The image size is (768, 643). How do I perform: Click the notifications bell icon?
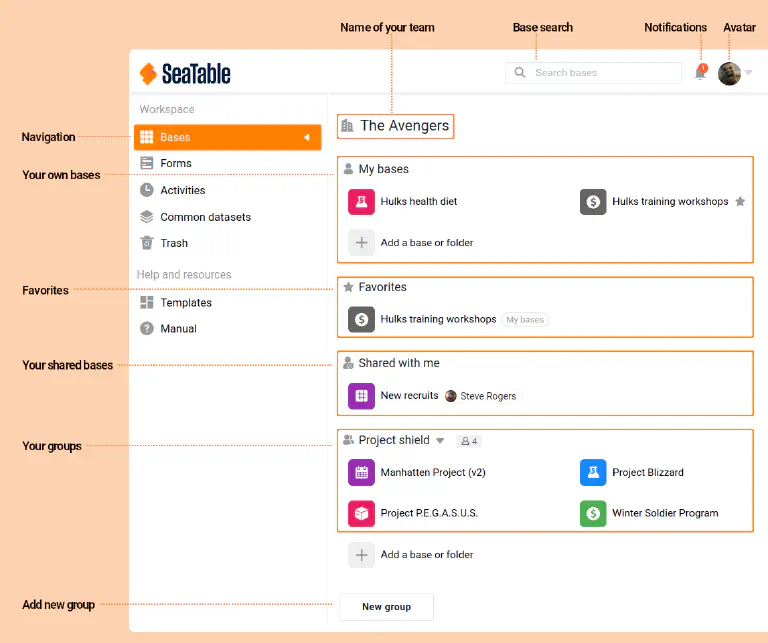700,73
